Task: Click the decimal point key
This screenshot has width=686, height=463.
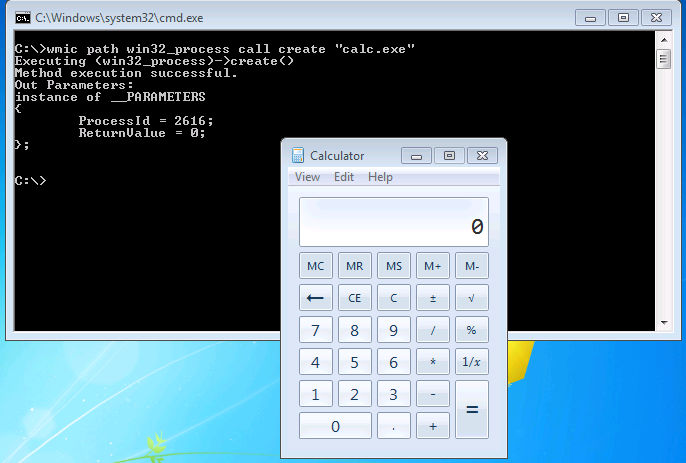Action: (x=394, y=425)
